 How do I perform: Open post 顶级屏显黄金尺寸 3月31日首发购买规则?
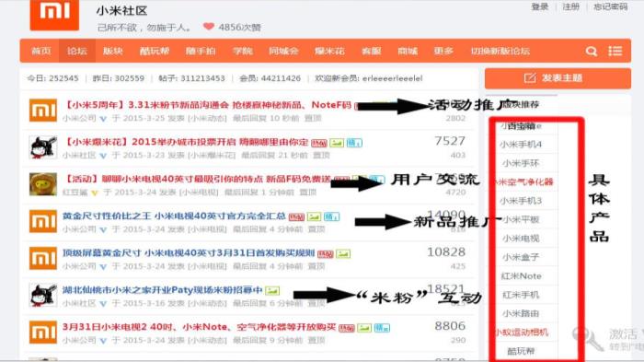(189, 253)
